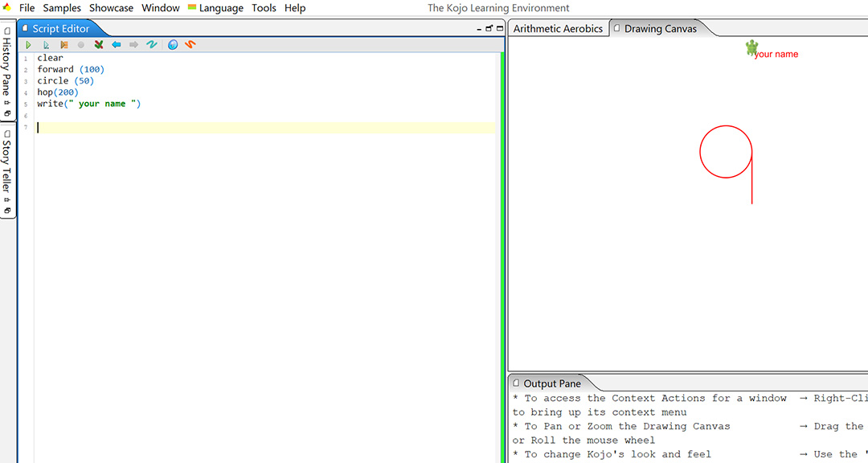
Task: Select the Drawing Canvas tab
Action: tap(660, 29)
